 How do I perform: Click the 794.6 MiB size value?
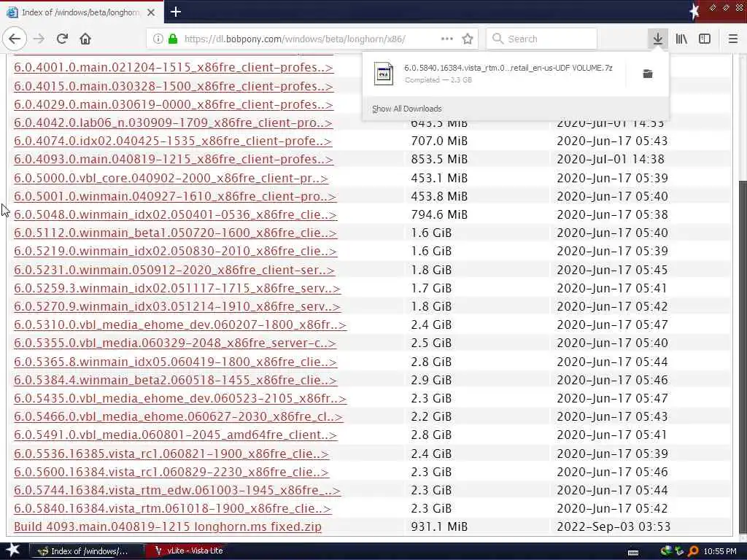click(x=439, y=215)
